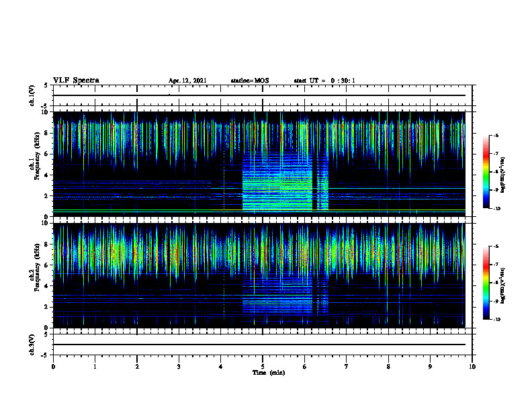
Task: Click time axis tick label "1"
Action: pos(95,367)
